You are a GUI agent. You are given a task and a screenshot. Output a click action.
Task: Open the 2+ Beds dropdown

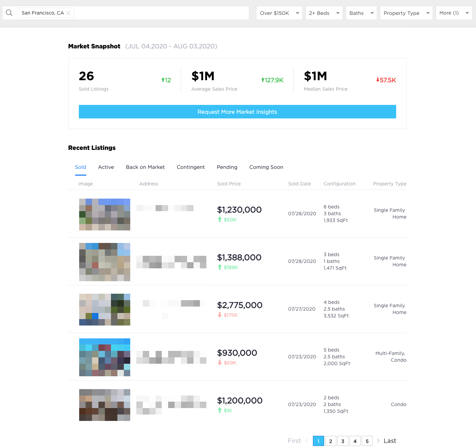pyautogui.click(x=324, y=13)
